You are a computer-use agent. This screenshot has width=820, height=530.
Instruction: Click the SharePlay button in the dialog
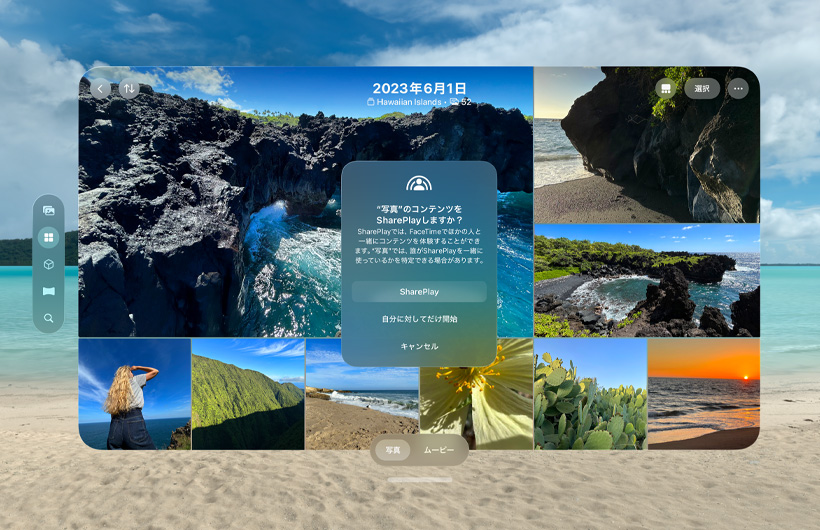(419, 292)
